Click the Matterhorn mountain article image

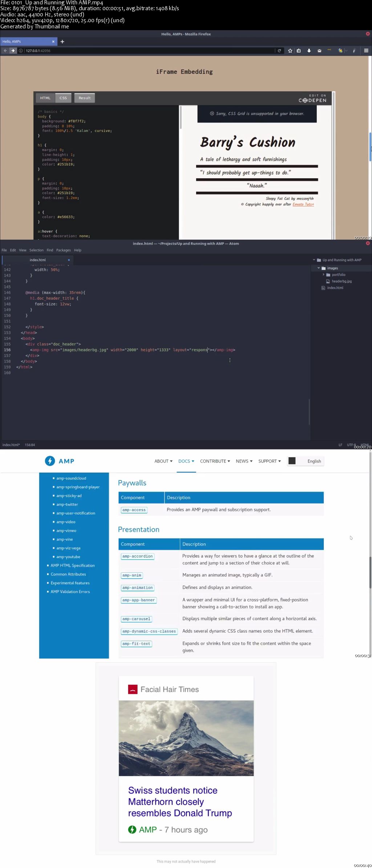coord(186,738)
